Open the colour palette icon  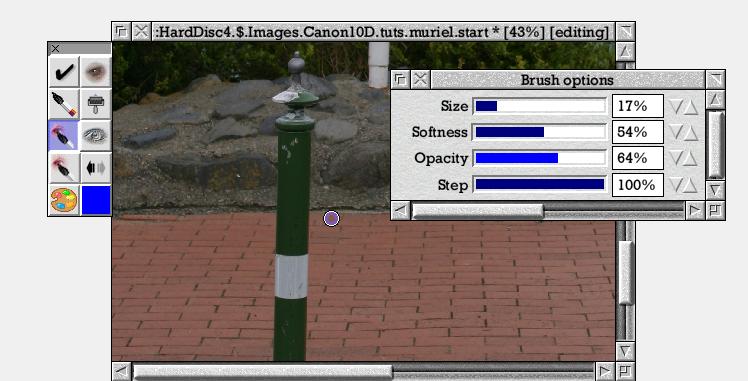64,200
